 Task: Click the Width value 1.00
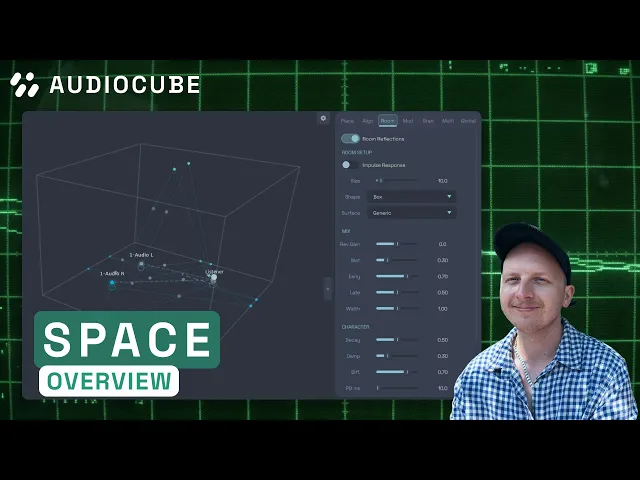(442, 309)
